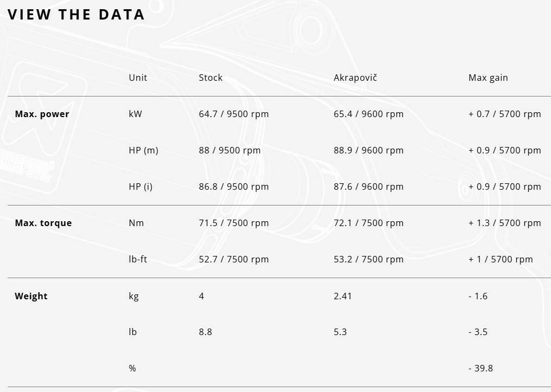
Task: Click the - 39.8 percent value
Action: click(x=480, y=368)
